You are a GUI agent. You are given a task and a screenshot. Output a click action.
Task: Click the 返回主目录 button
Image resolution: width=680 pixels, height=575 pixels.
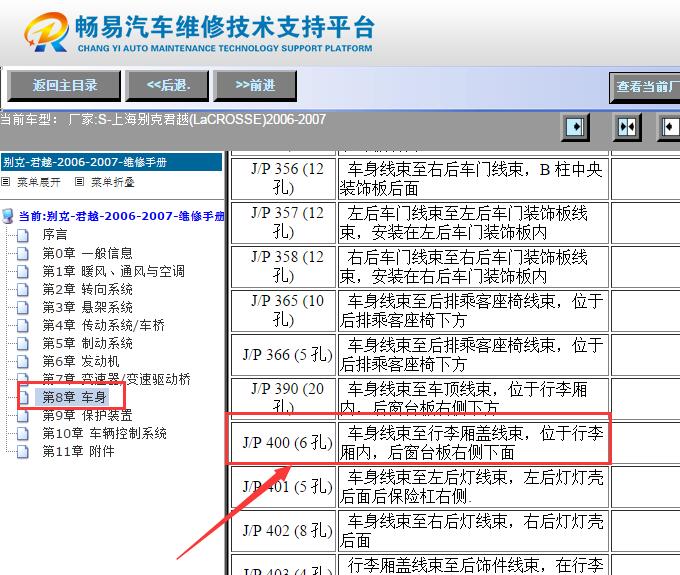(x=64, y=86)
